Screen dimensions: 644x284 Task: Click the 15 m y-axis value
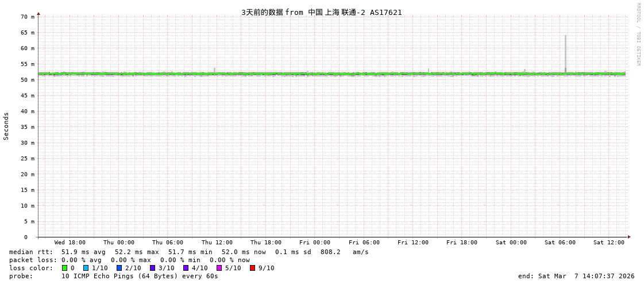[27, 190]
